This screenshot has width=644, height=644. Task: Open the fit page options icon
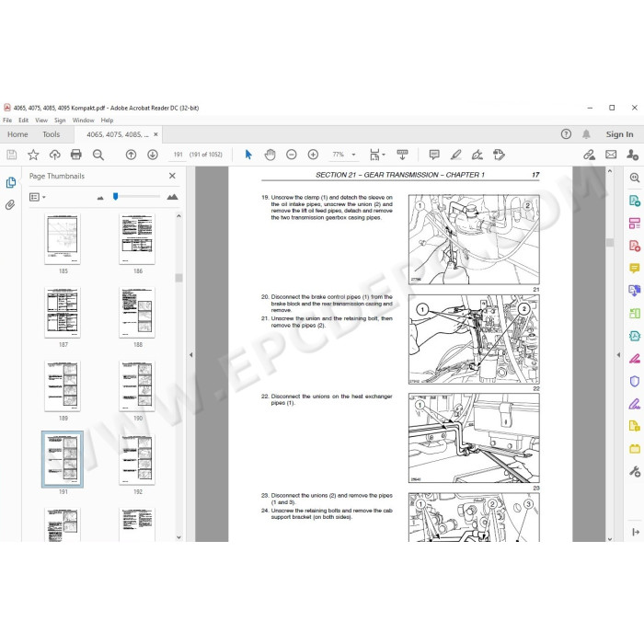click(376, 155)
